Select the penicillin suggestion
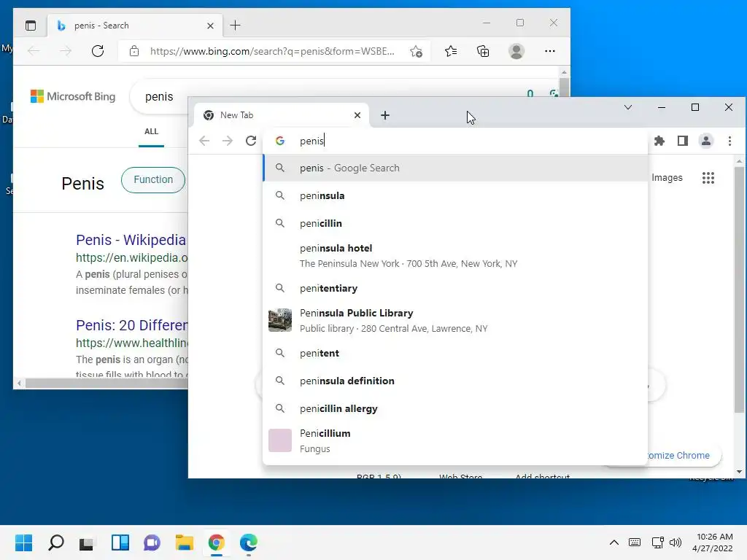Screen dimensions: 747x560 [455, 223]
